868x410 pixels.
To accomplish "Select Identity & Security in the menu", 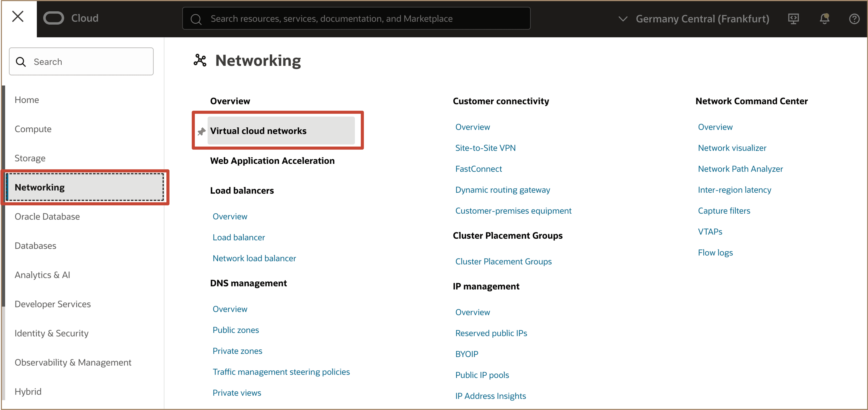I will pos(52,333).
